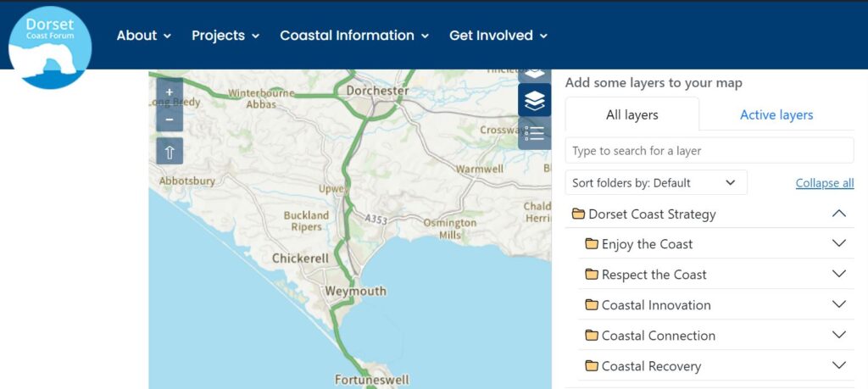
Task: Click the Enjoy the Coast folder icon
Action: [x=592, y=243]
